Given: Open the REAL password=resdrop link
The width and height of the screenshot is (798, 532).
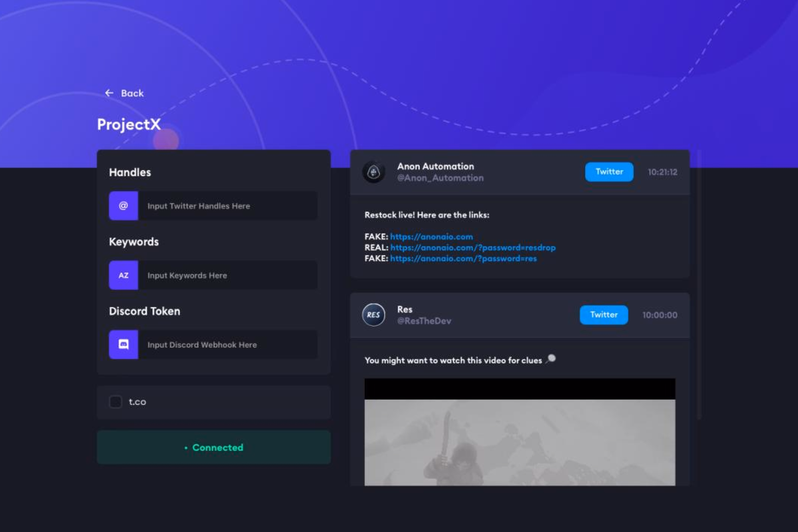Looking at the screenshot, I should pos(472,248).
